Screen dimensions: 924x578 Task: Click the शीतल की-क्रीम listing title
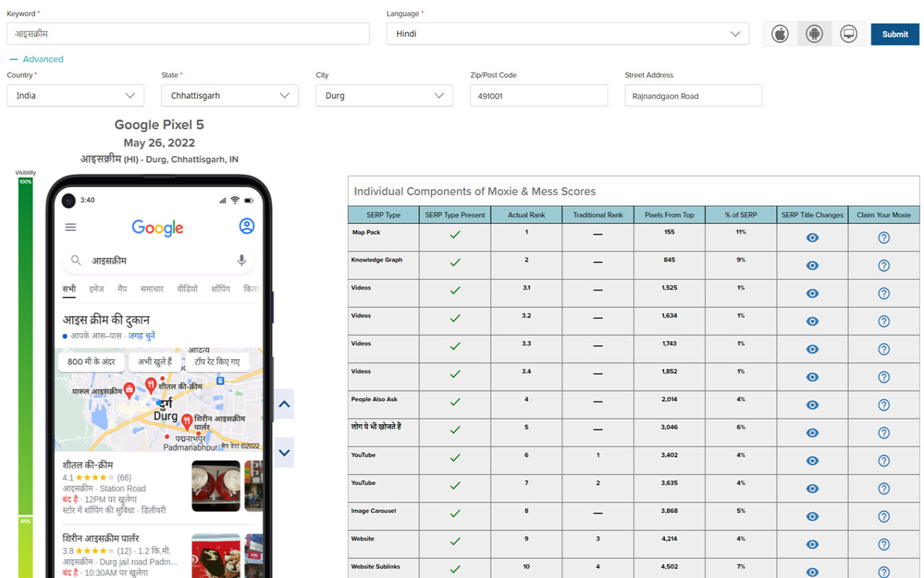(x=88, y=465)
